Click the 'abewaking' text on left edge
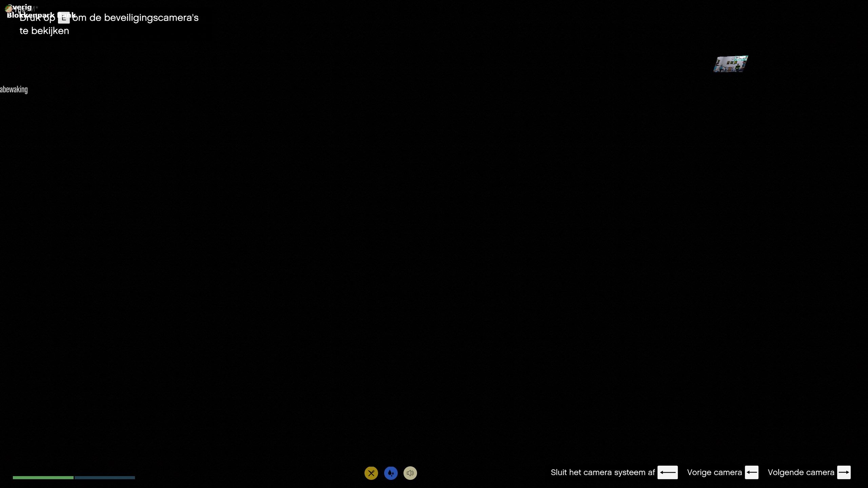The height and width of the screenshot is (488, 868). [x=14, y=89]
